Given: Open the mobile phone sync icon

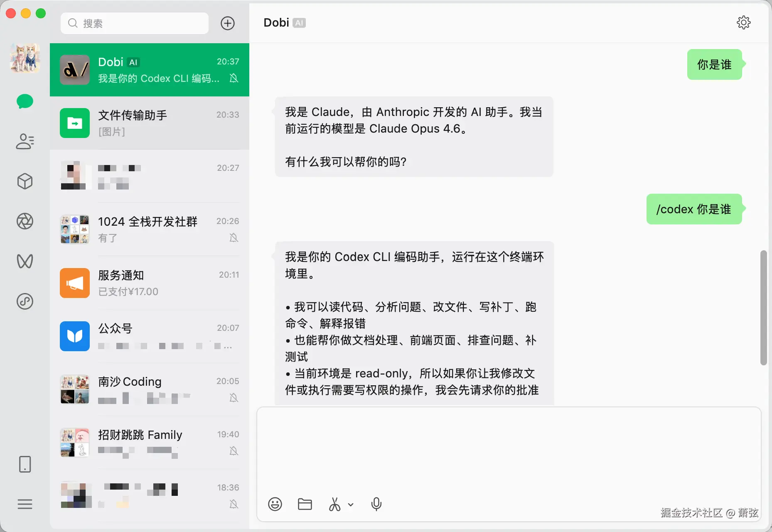Looking at the screenshot, I should click(25, 464).
